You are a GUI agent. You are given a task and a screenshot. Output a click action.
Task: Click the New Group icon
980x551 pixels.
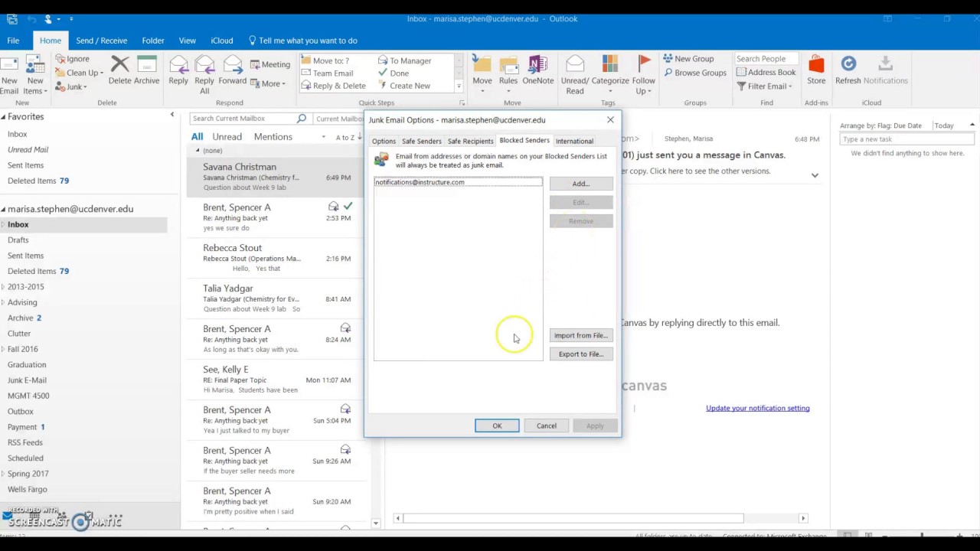(688, 59)
